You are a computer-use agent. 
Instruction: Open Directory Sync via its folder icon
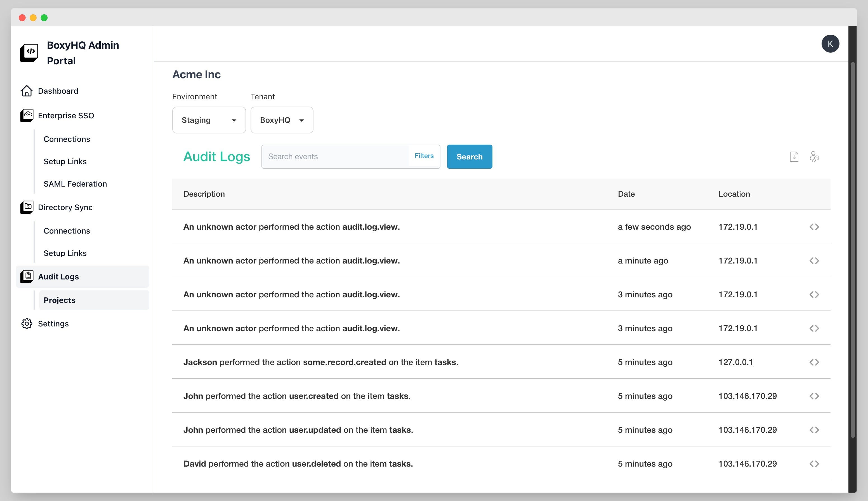pos(27,207)
